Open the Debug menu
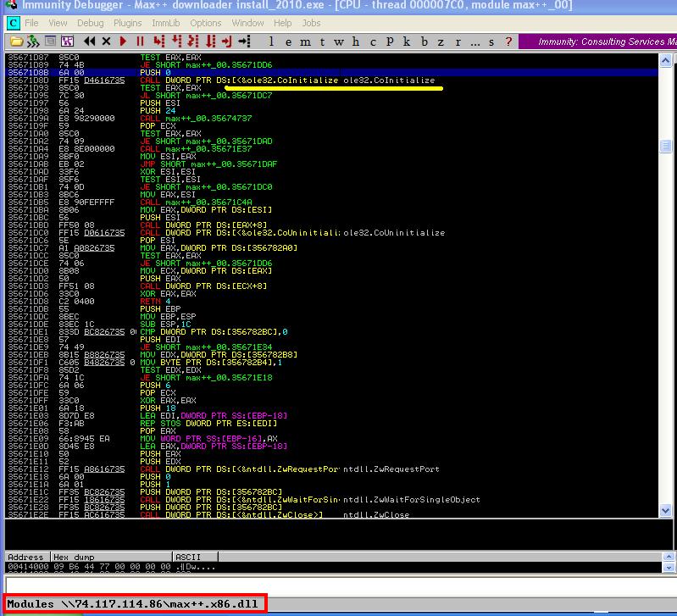This screenshot has height=616, width=677. click(x=90, y=23)
